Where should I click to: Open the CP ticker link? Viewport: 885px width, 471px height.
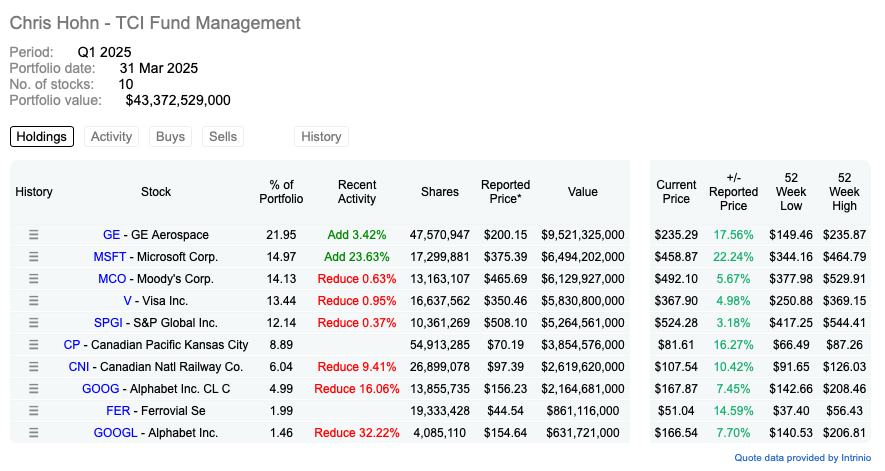[72, 345]
